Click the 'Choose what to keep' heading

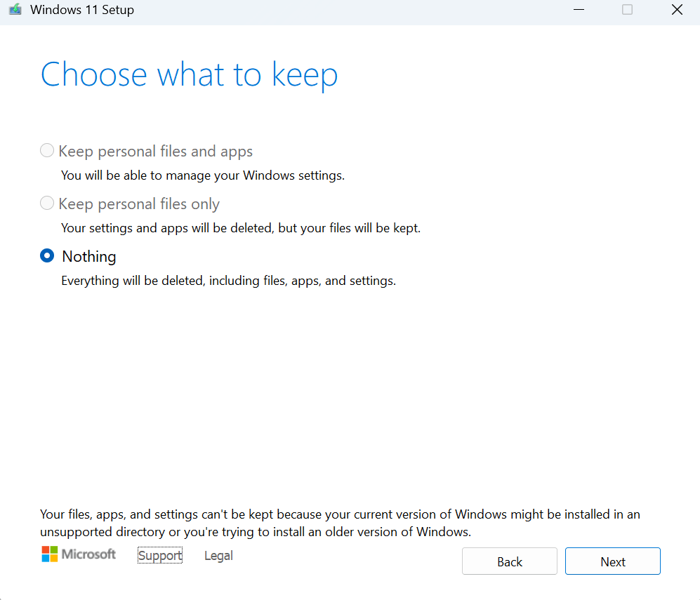190,75
